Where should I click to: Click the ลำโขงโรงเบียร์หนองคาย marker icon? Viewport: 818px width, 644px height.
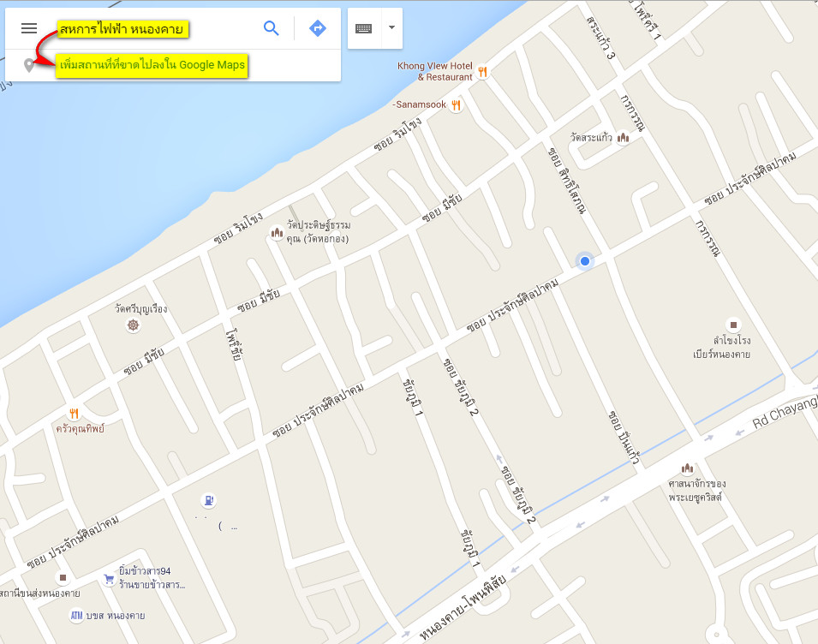pos(733,325)
